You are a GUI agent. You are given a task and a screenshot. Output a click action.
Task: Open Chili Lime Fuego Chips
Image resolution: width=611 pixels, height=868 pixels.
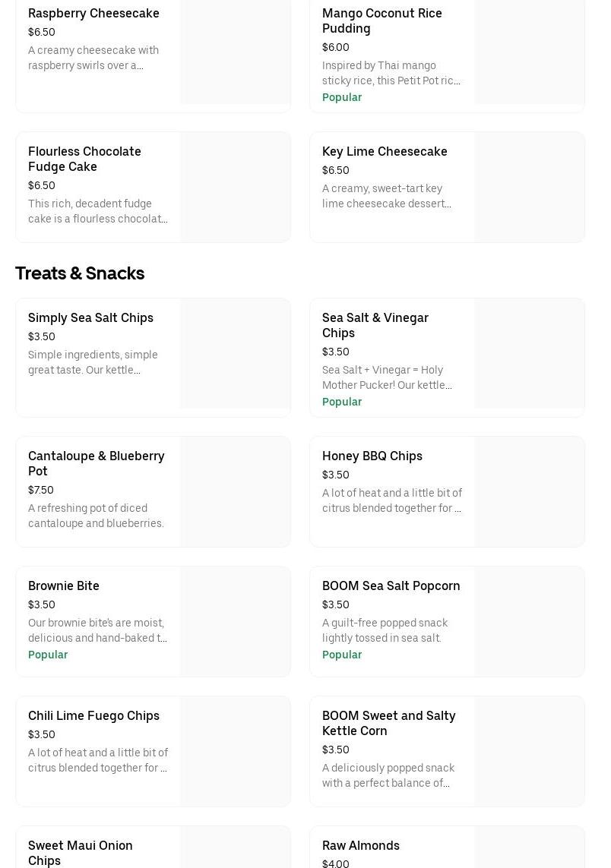point(93,716)
